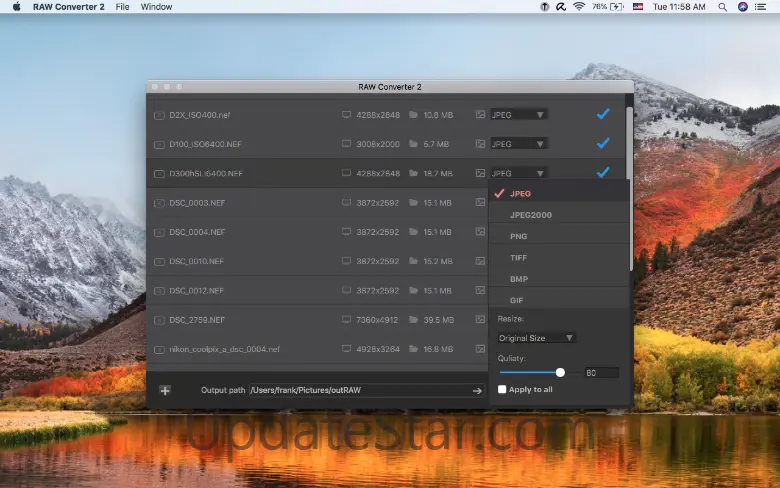Open the File menu in the menu bar
Image resolution: width=780 pixels, height=488 pixels.
(x=122, y=7)
